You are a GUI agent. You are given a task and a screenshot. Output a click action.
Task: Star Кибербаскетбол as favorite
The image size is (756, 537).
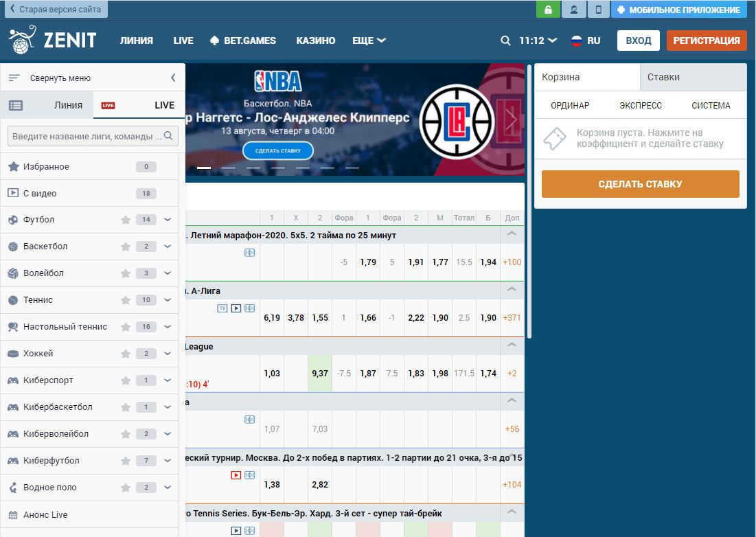[x=126, y=407]
